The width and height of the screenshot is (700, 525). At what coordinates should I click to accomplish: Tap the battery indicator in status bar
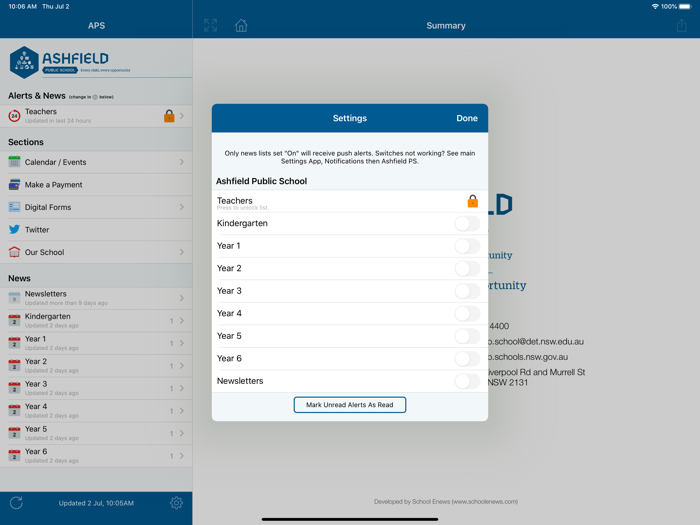(685, 6)
